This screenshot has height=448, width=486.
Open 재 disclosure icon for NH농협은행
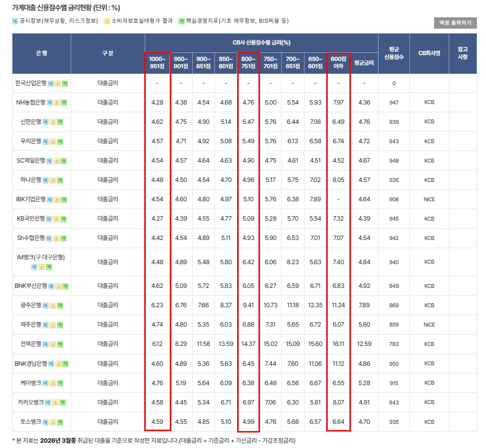click(49, 103)
